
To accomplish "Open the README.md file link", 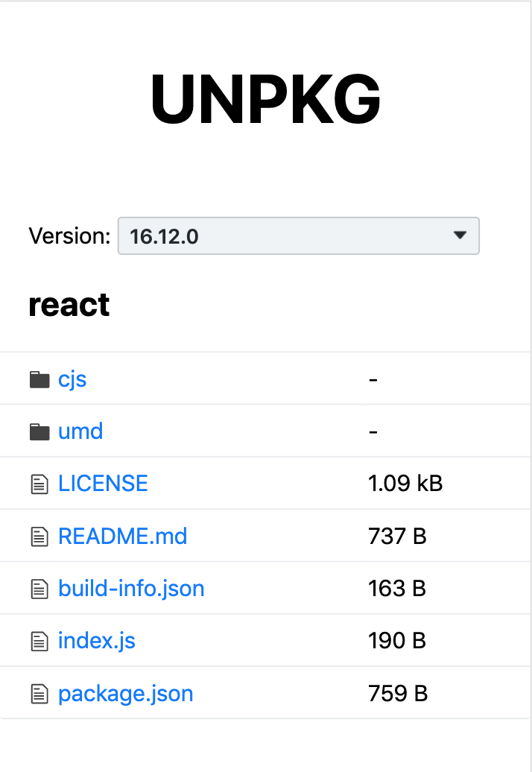I will (122, 537).
